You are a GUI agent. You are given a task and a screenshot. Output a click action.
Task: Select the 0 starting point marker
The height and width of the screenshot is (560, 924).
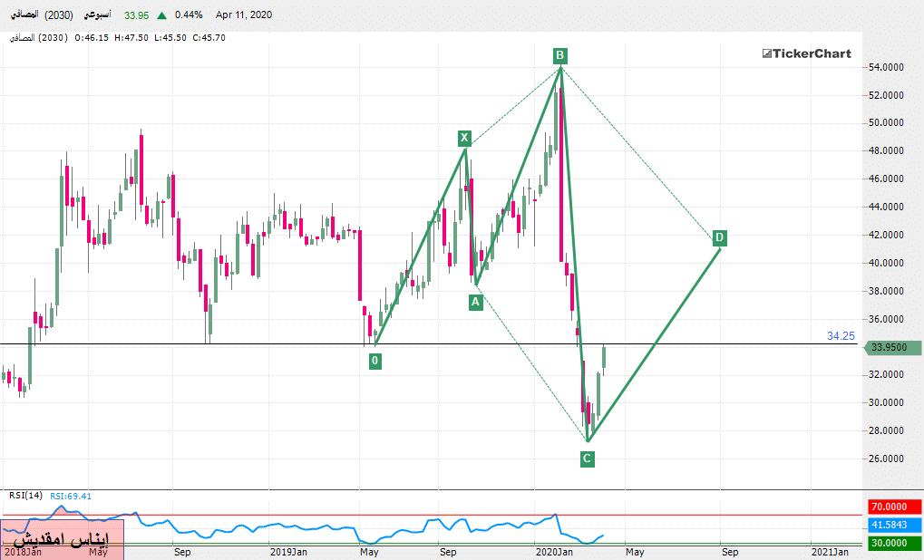[x=374, y=361]
